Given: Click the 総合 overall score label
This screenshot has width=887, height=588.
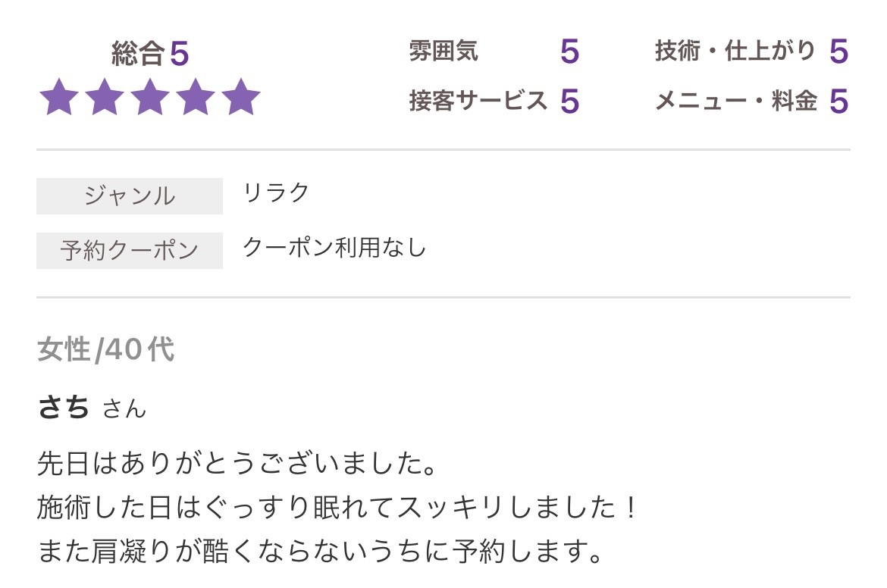Looking at the screenshot, I should click(x=138, y=54).
